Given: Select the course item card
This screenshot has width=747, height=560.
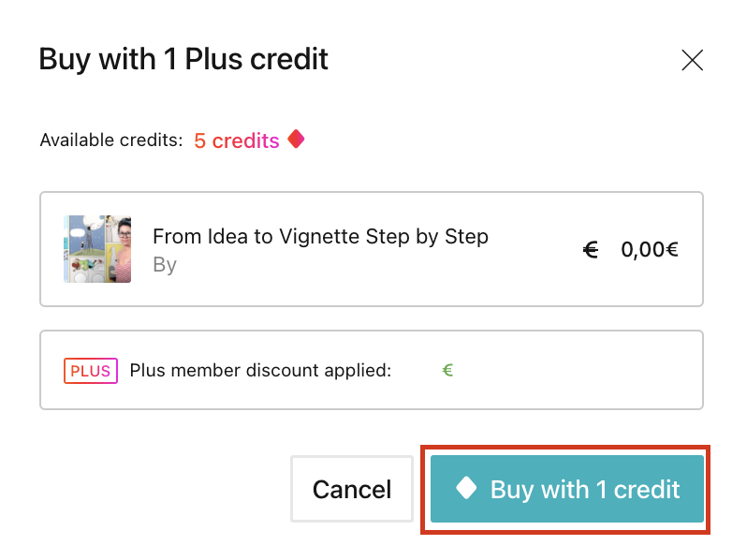Looking at the screenshot, I should pos(372,249).
